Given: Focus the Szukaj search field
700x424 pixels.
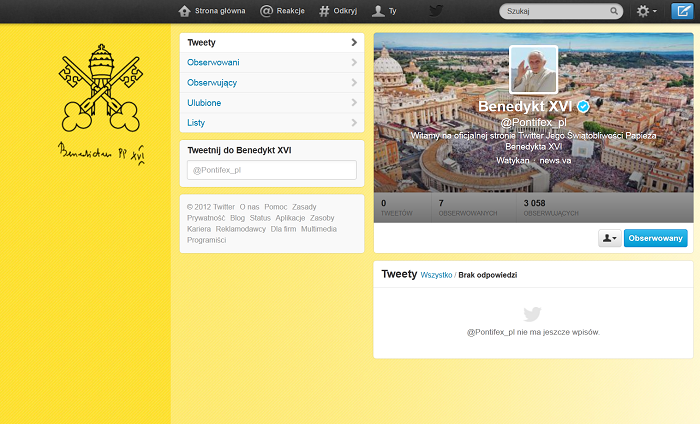Looking at the screenshot, I should click(x=561, y=11).
